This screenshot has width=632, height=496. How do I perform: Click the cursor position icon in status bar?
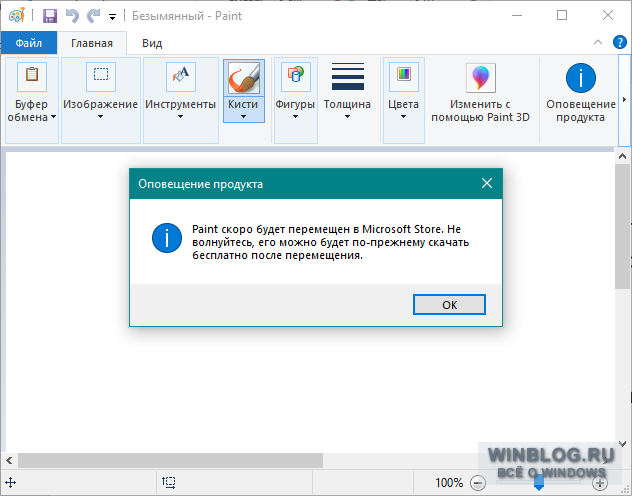point(10,482)
